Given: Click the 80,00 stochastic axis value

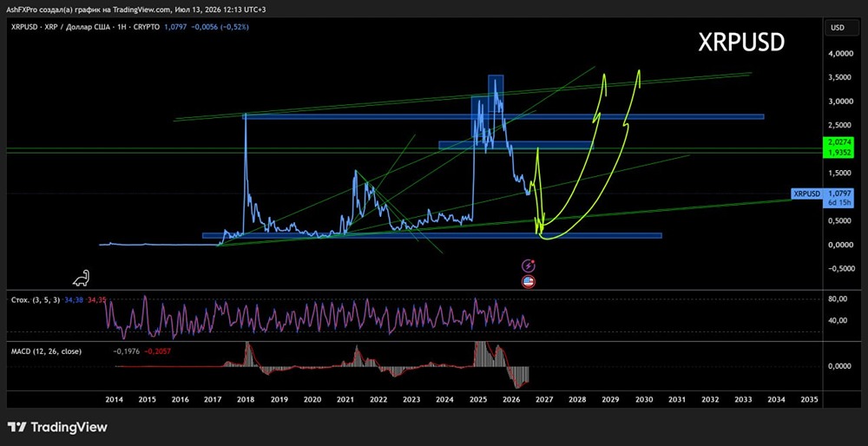Looking at the screenshot, I should tap(839, 298).
